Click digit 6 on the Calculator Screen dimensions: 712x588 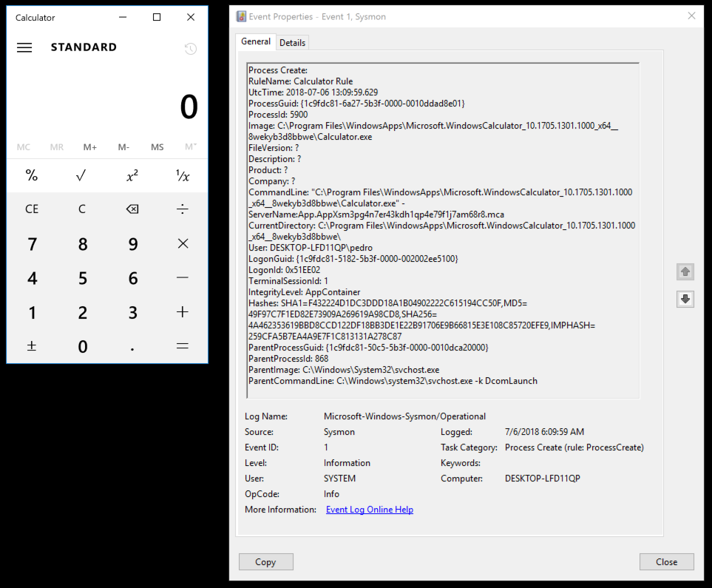(132, 277)
